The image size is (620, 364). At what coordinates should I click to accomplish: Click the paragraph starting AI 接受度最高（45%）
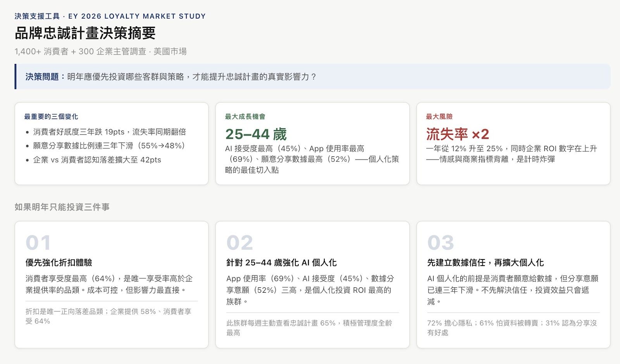point(312,159)
